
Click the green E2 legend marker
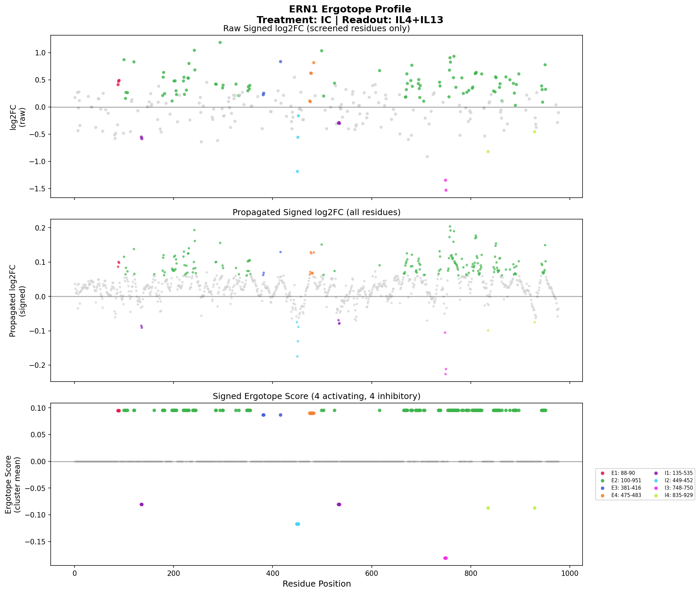[x=603, y=481]
